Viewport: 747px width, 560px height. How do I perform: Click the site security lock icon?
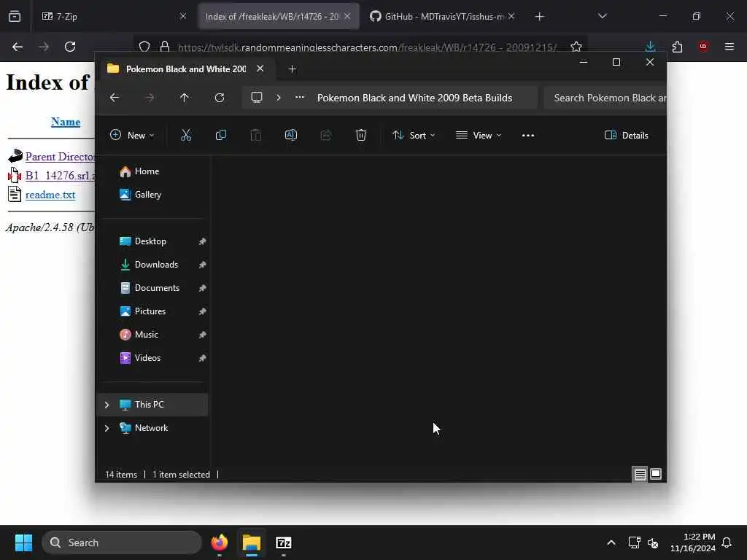(165, 47)
